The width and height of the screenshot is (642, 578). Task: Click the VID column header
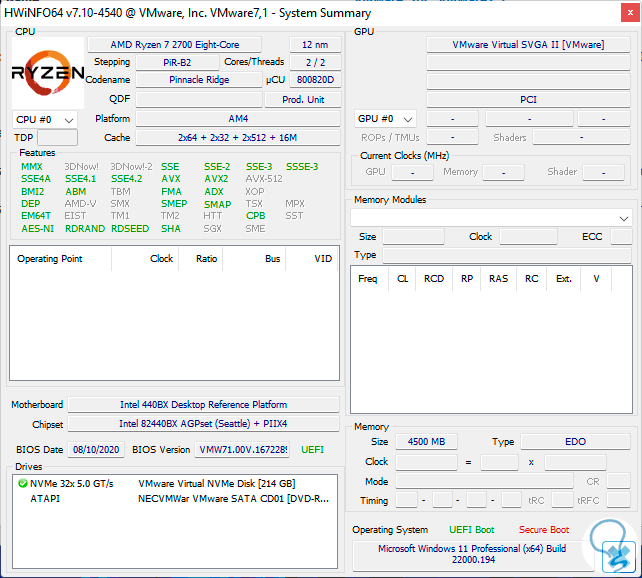point(312,259)
